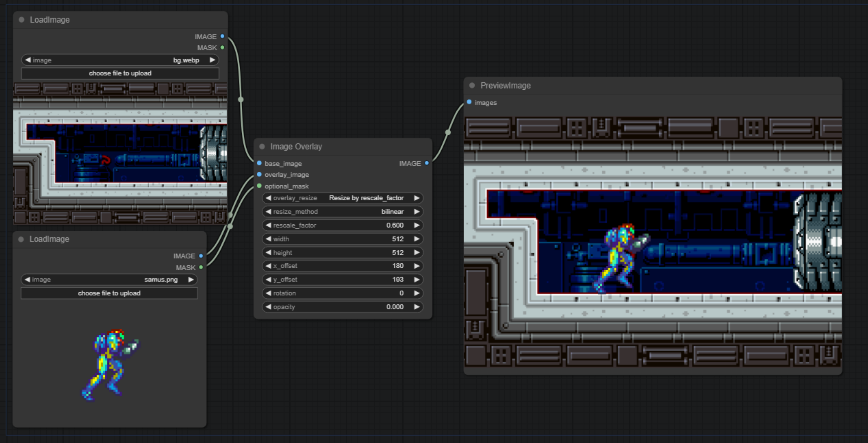This screenshot has width=868, height=443.
Task: Click the MASK output socket of bg.webp node
Action: coord(222,48)
